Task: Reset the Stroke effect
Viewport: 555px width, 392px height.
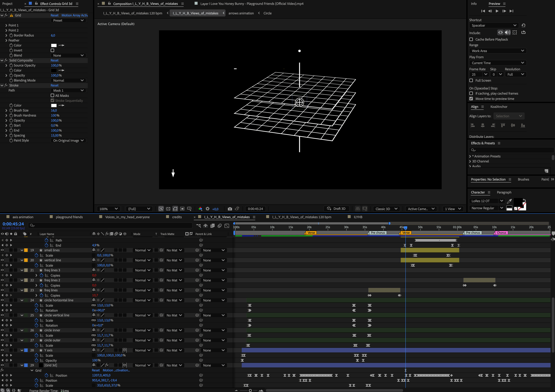Action: pos(54,85)
